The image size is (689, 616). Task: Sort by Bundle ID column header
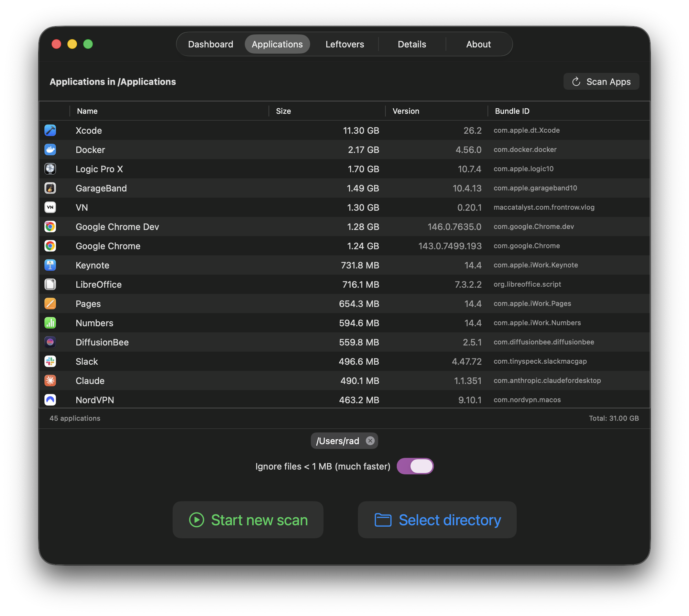tap(512, 111)
